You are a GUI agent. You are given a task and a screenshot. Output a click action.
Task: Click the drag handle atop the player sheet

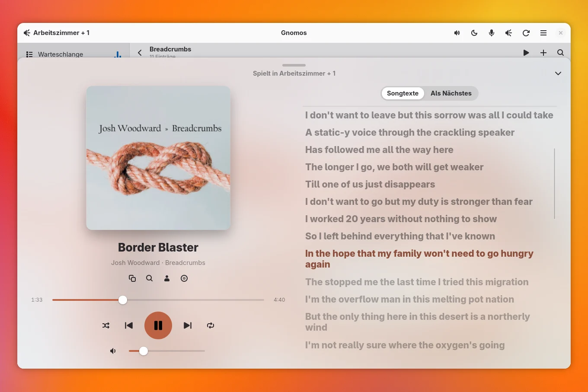click(294, 65)
